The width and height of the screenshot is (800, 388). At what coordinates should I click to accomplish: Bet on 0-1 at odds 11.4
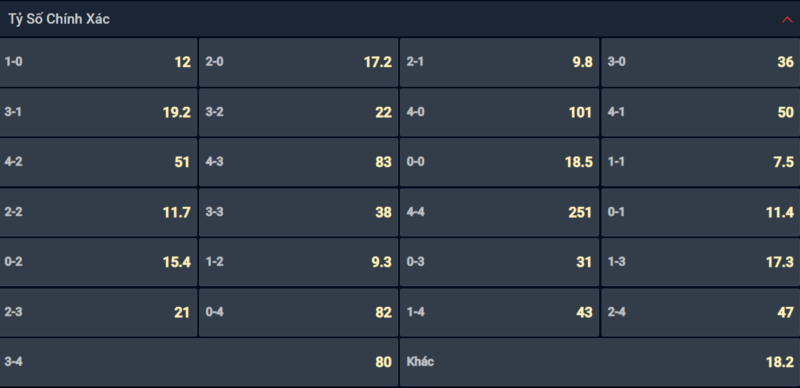coord(701,212)
